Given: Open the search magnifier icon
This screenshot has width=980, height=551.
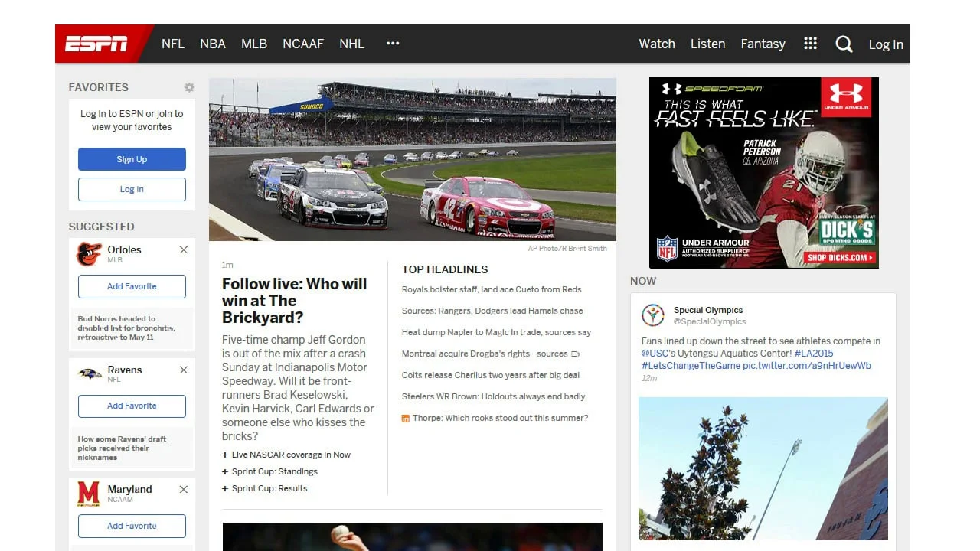Looking at the screenshot, I should tap(844, 44).
